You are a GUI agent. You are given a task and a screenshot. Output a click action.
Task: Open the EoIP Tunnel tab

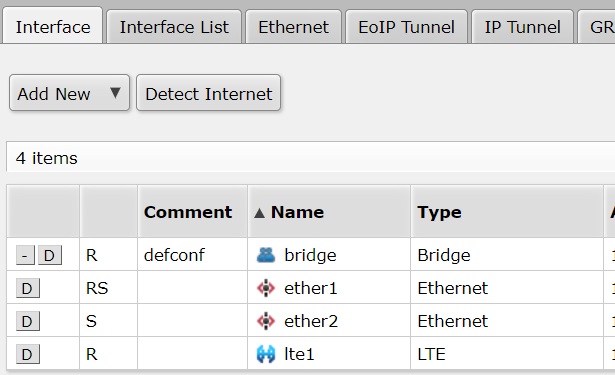tap(406, 27)
